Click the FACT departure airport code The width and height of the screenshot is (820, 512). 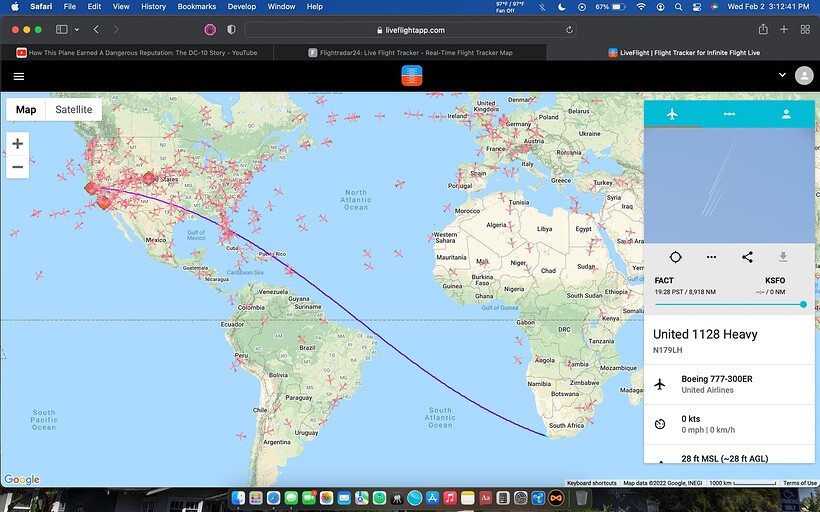point(664,280)
